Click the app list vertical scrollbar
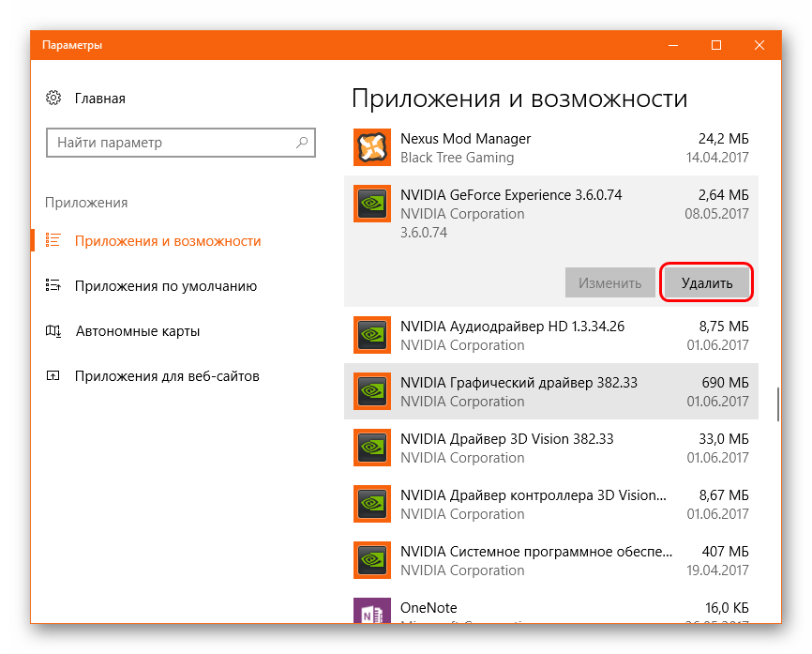The image size is (812, 654). coord(776,404)
